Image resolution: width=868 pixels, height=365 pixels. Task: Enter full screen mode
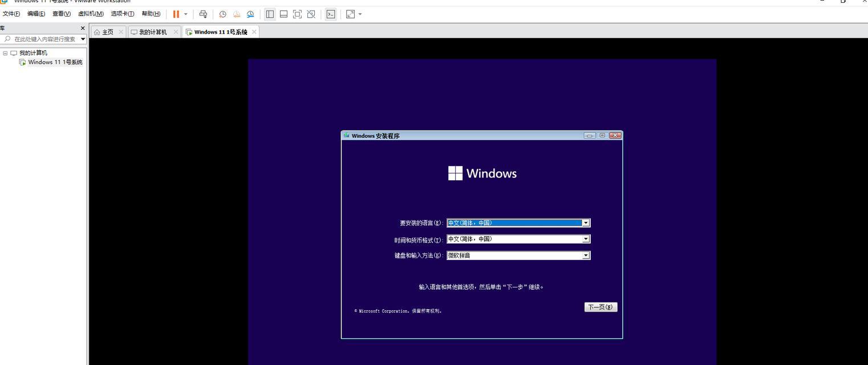(297, 14)
